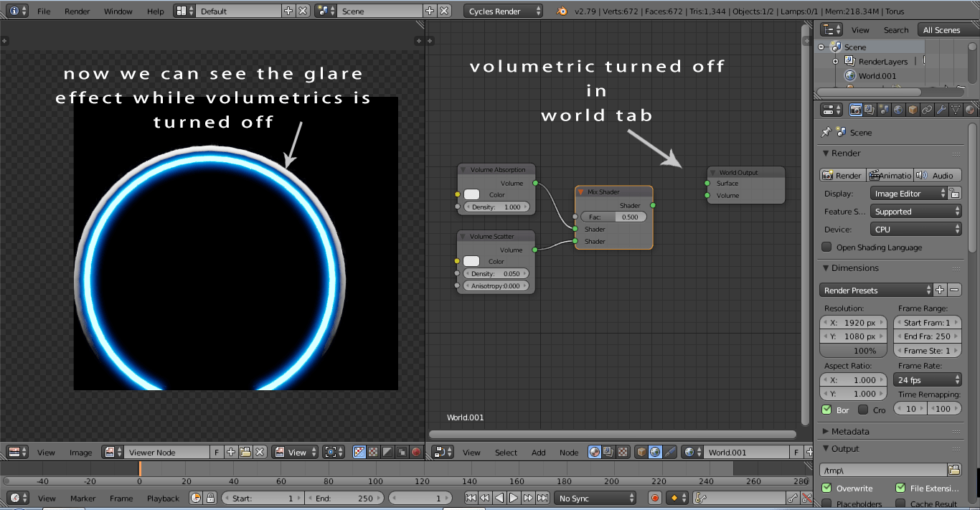Open the Volume Scatter color swatch
Image resolution: width=980 pixels, height=510 pixels.
coord(473,261)
